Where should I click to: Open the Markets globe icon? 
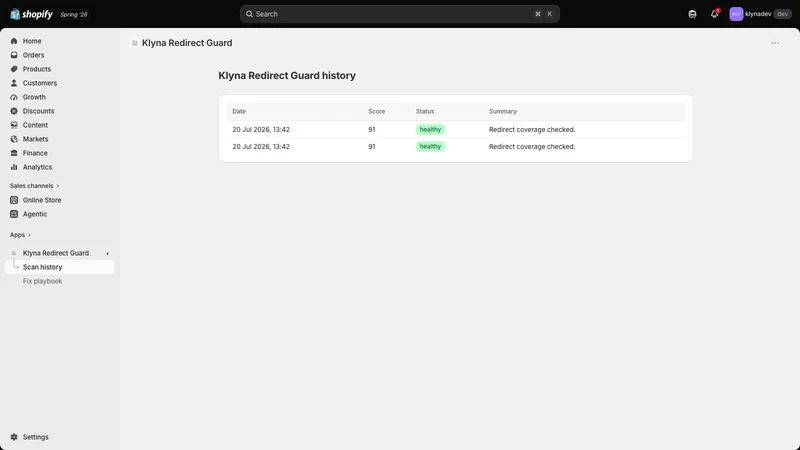coord(14,139)
